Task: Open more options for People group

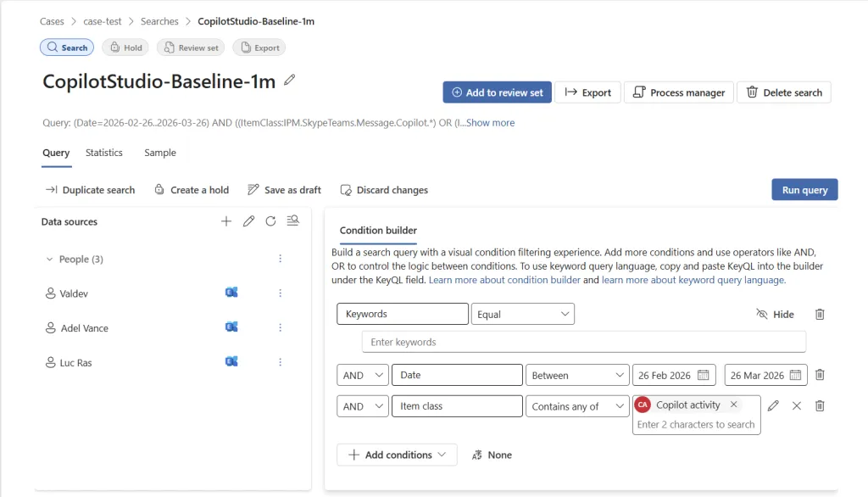Action: [280, 259]
